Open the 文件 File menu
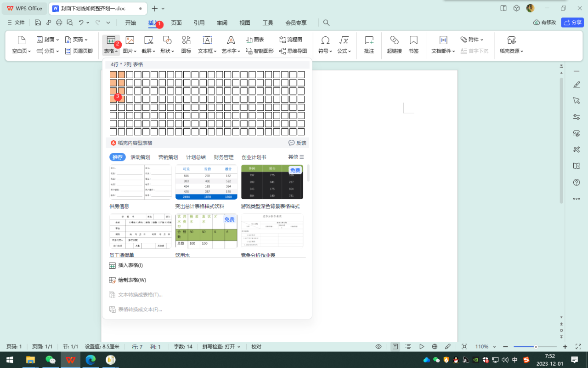 [x=16, y=23]
